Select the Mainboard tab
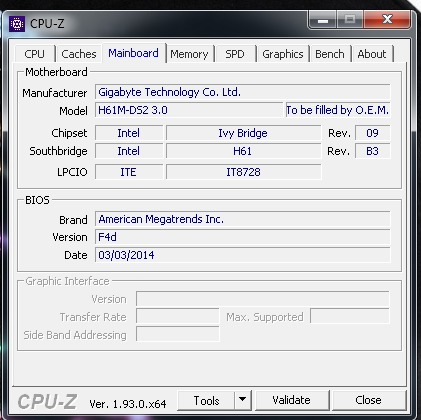 pos(133,53)
